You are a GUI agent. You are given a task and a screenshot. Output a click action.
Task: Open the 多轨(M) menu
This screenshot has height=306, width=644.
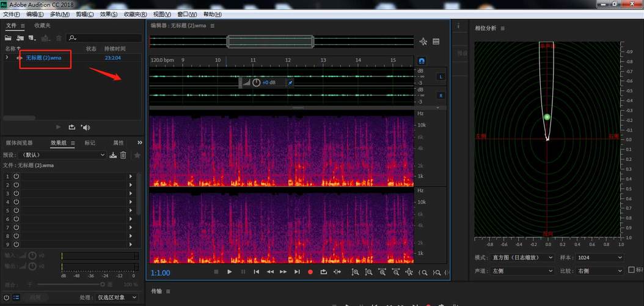pyautogui.click(x=59, y=14)
